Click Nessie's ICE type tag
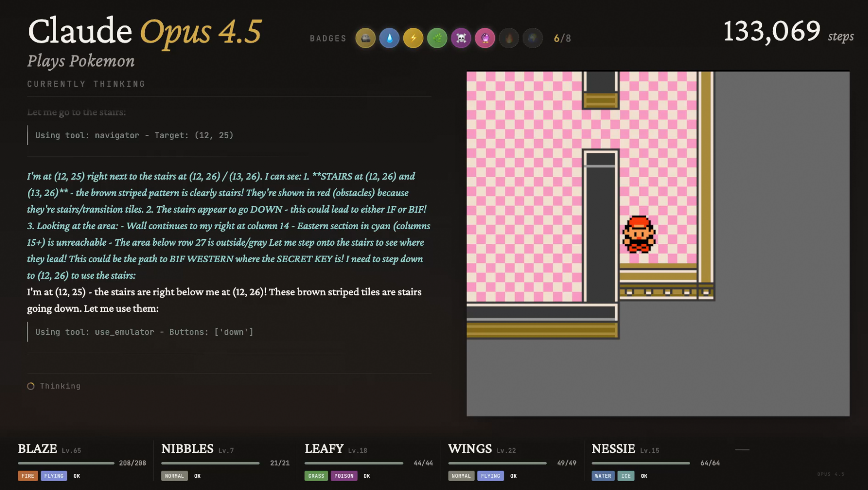The width and height of the screenshot is (868, 490). pos(626,476)
